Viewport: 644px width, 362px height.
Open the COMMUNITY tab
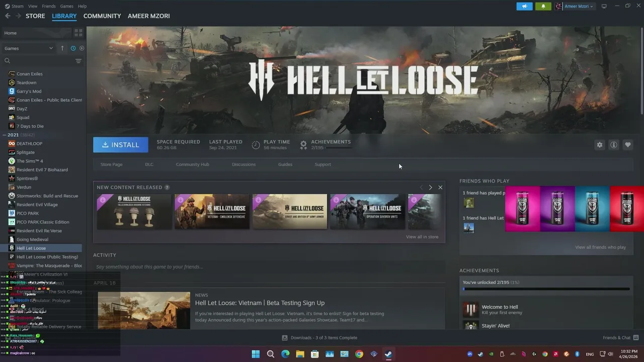pyautogui.click(x=102, y=16)
